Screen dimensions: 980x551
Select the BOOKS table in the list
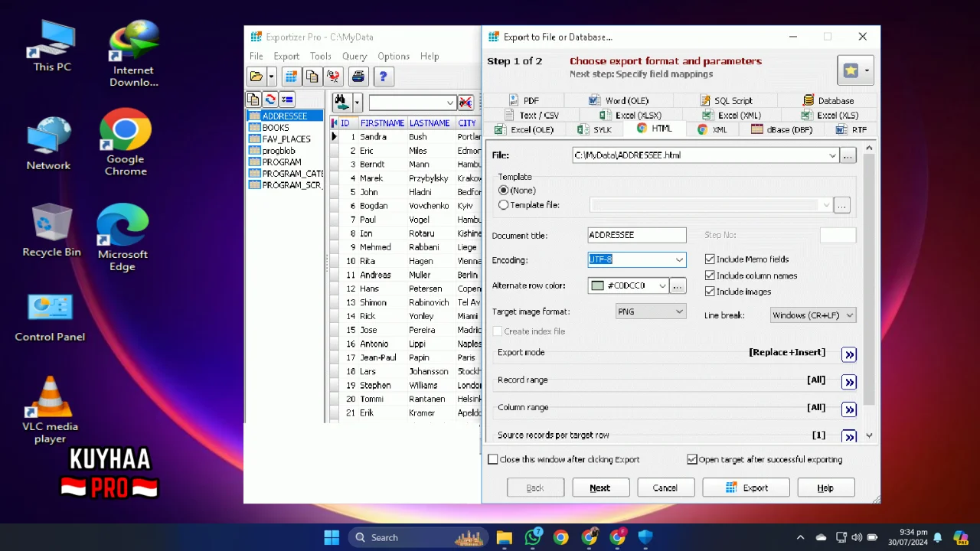pyautogui.click(x=276, y=128)
